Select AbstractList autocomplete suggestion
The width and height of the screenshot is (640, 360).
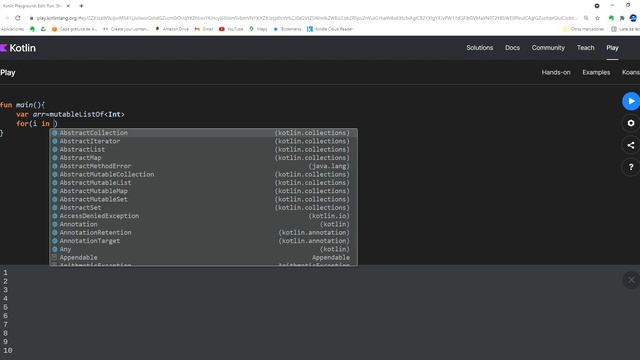point(203,149)
